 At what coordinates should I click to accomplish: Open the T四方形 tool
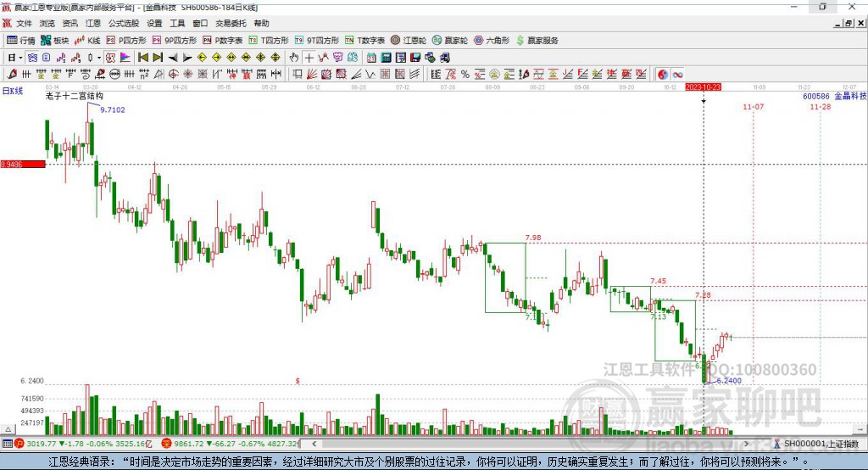pos(269,41)
